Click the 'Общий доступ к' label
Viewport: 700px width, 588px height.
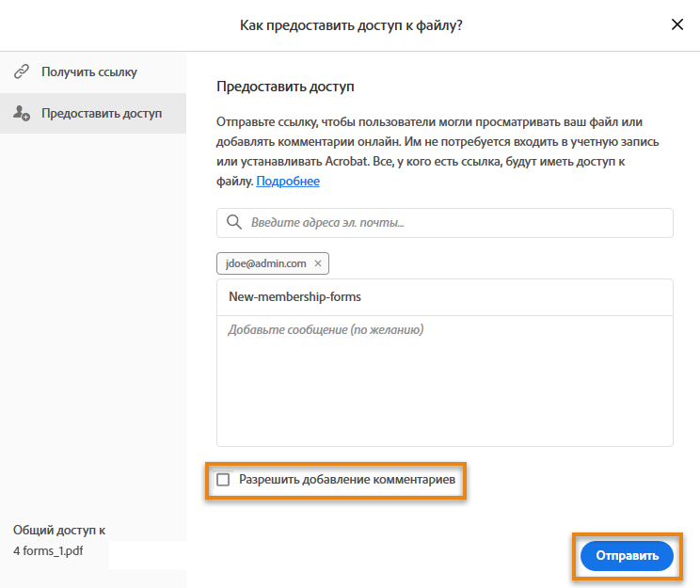(x=59, y=530)
